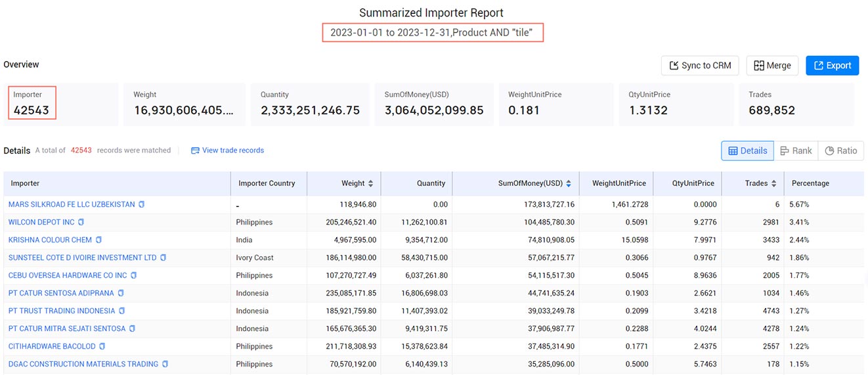Select QtyUnitPrice overview value 1.3132
868x375 pixels.
click(x=648, y=110)
